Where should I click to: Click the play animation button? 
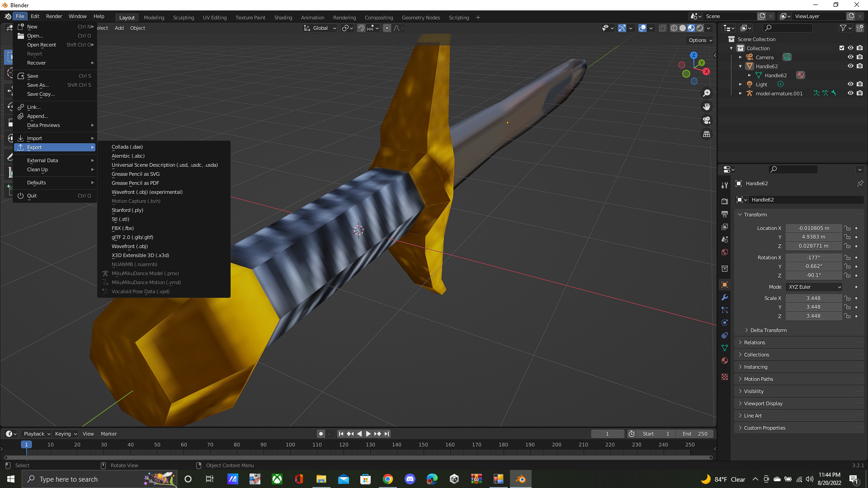[368, 434]
